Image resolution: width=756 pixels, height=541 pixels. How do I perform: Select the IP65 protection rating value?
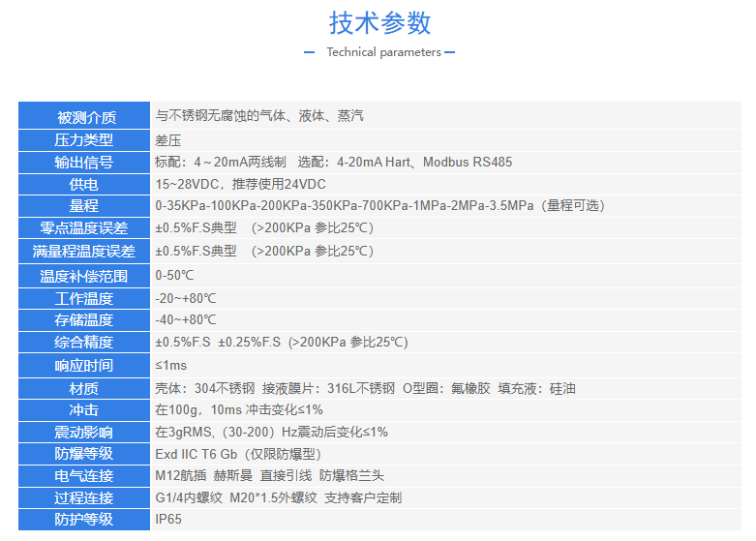(x=168, y=520)
